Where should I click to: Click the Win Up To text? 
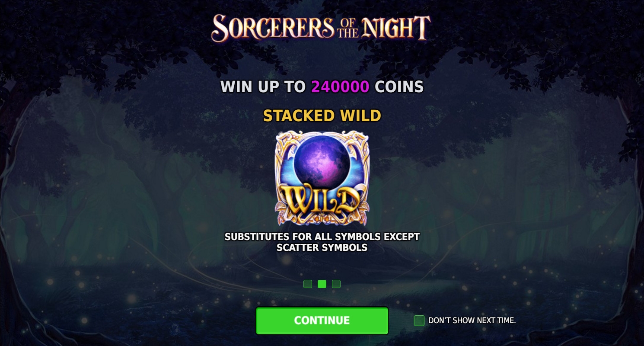263,87
